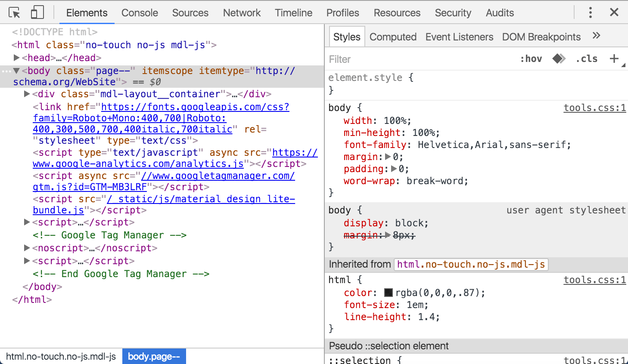
Task: Click the toggle element state :hov icon
Action: pyautogui.click(x=531, y=59)
